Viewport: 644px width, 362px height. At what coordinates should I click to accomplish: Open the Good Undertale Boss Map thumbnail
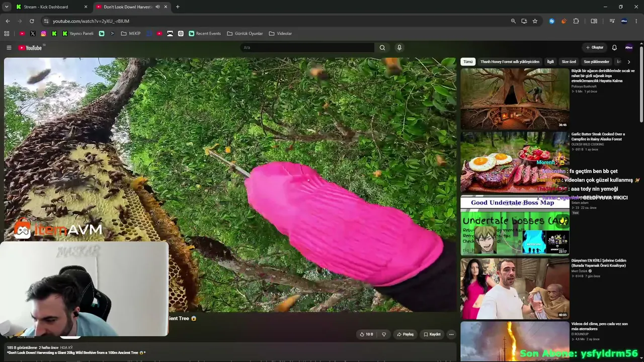tap(515, 225)
